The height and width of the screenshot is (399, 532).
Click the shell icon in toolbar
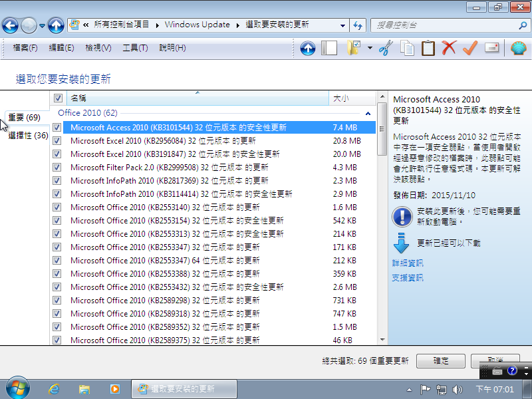[519, 48]
